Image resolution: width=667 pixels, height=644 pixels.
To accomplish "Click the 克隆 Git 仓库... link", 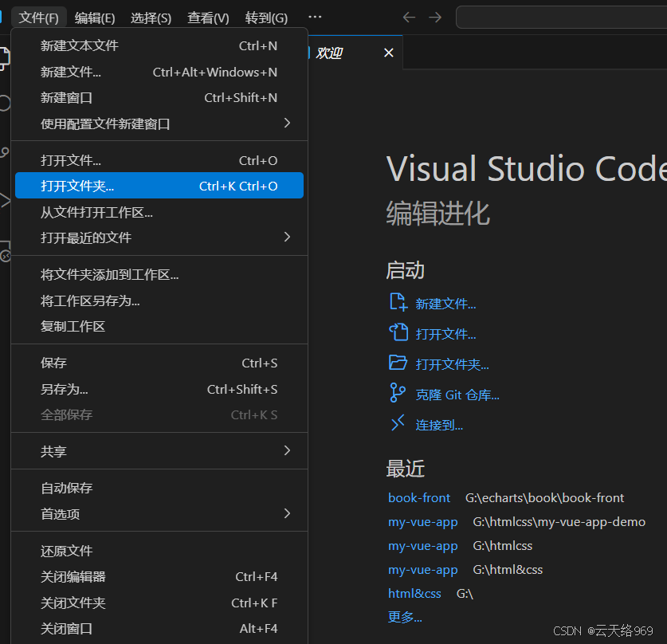I will tap(457, 395).
